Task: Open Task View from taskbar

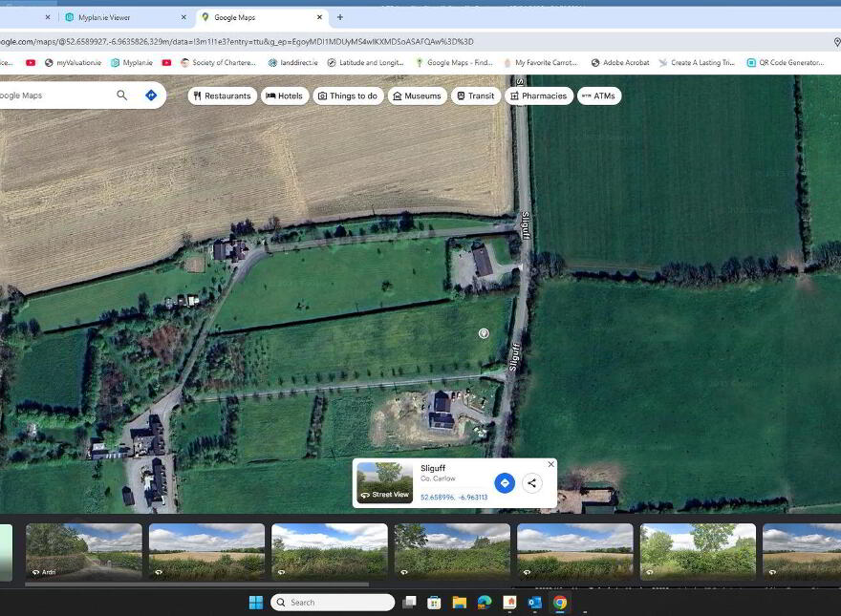Action: tap(410, 603)
